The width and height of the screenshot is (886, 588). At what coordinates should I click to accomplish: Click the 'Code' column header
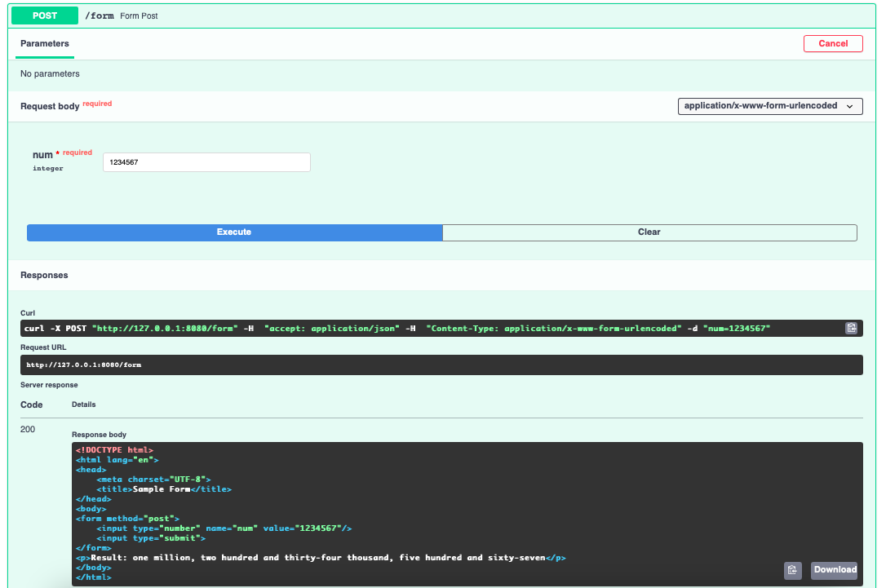(32, 405)
